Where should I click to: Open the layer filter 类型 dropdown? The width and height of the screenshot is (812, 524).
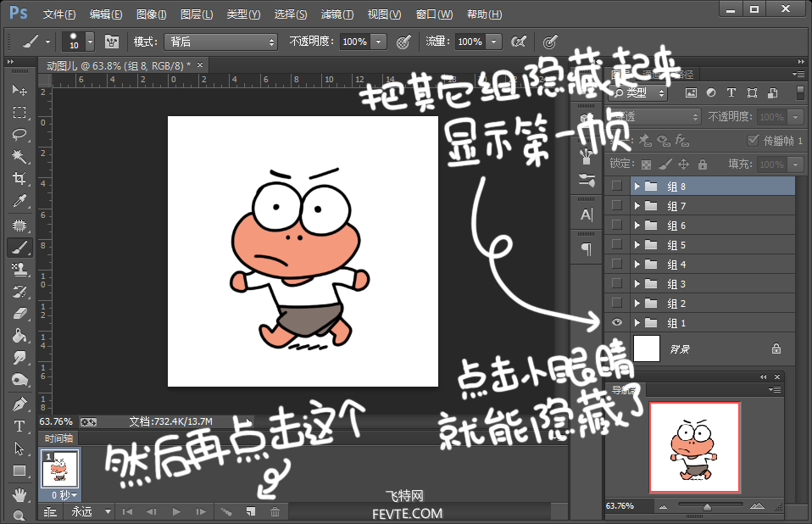640,93
